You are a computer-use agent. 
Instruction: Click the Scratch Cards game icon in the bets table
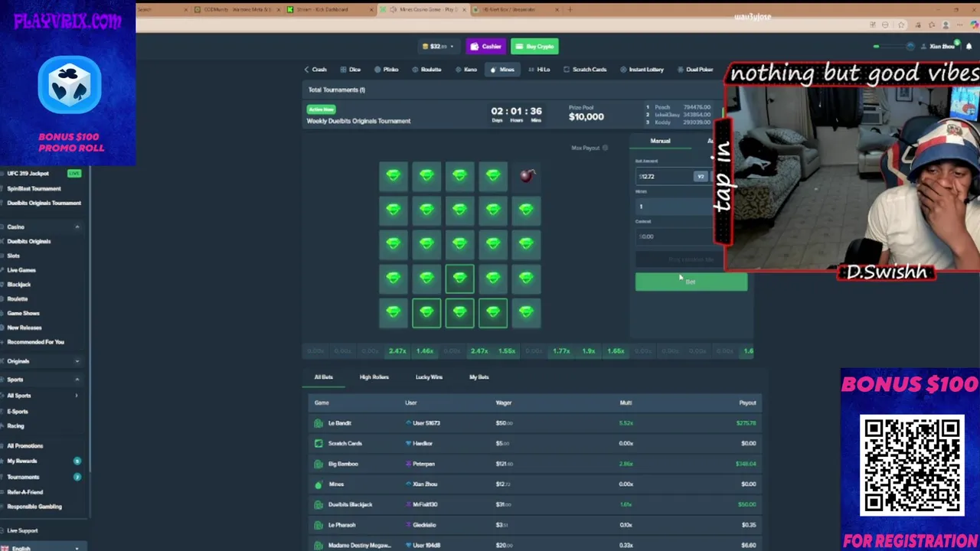tap(318, 443)
